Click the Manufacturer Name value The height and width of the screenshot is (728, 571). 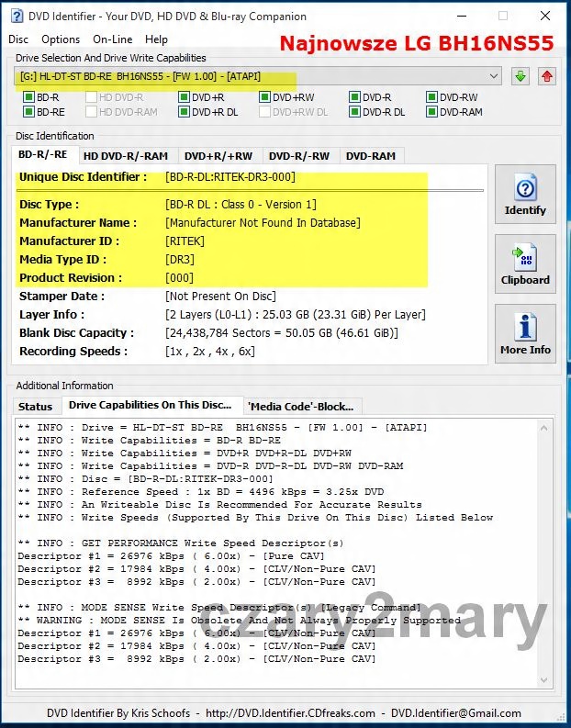[x=263, y=223]
